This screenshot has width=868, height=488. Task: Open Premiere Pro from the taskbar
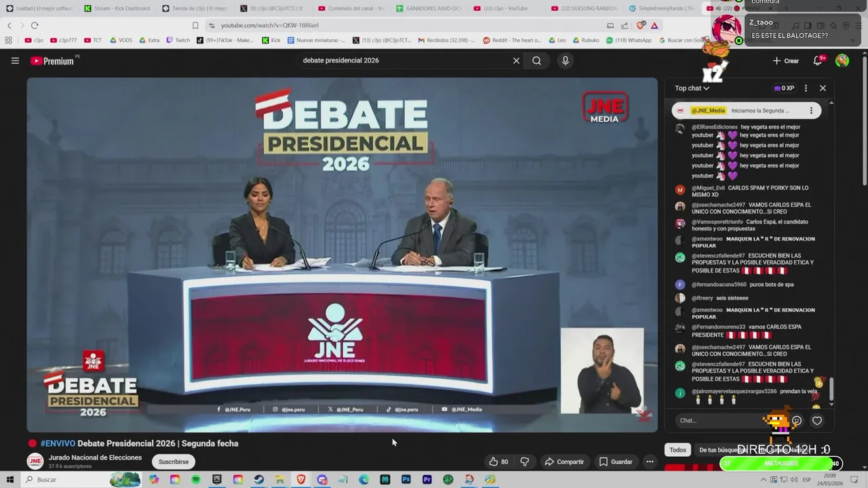tap(427, 479)
